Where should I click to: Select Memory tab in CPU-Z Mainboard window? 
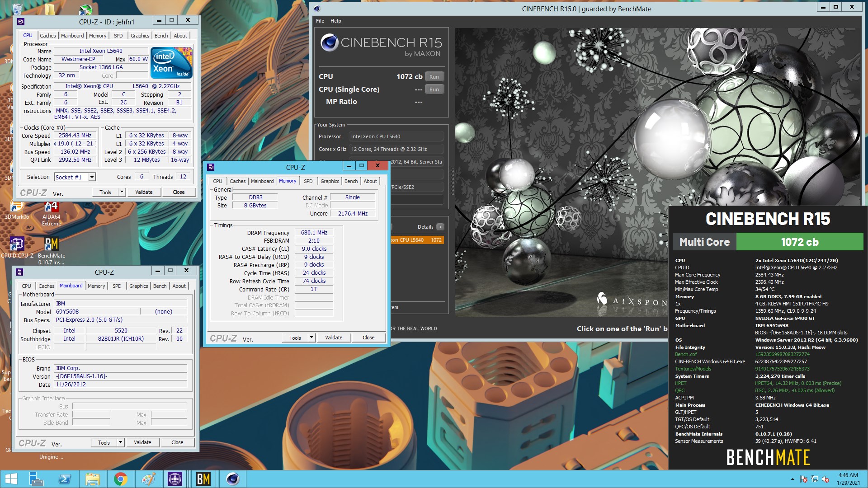click(x=96, y=286)
